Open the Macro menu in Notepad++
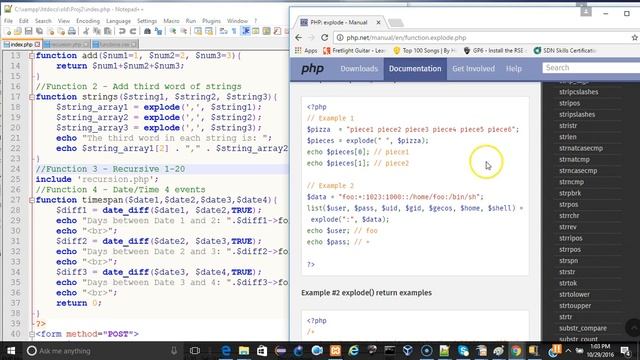Viewport: 640px width, 360px height. pyautogui.click(x=171, y=21)
